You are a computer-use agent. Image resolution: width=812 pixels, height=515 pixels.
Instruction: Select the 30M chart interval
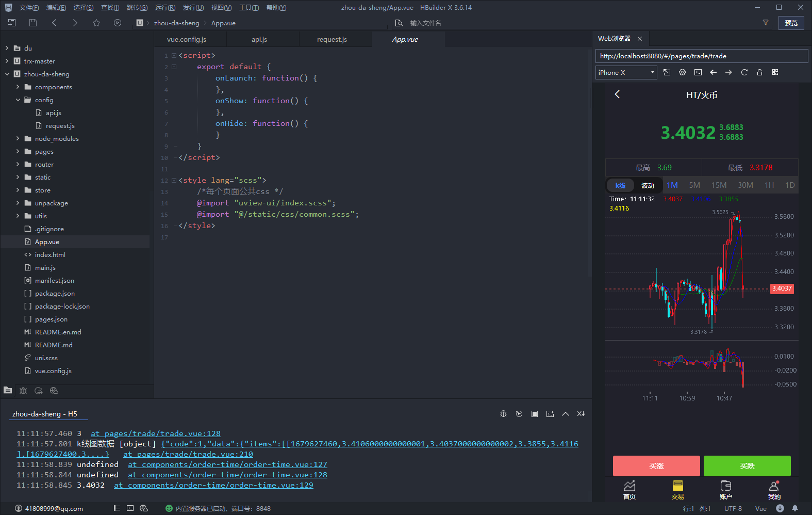[745, 185]
